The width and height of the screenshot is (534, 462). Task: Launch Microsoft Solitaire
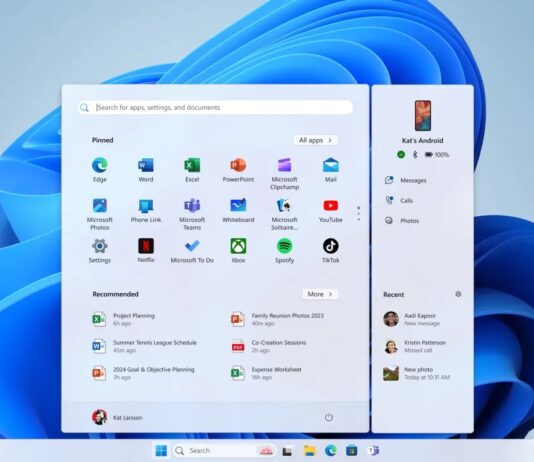pos(284,214)
